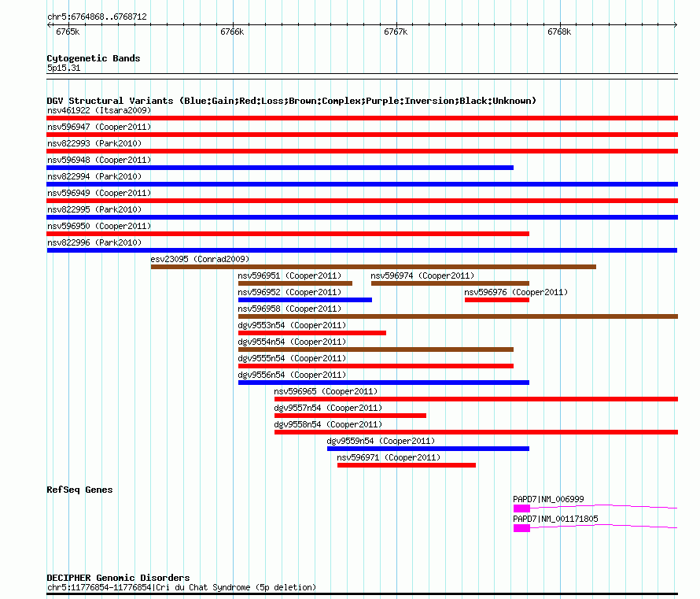The image size is (700, 599).
Task: Open the esv23095 (Conrad2009) variant label
Action: (x=200, y=259)
